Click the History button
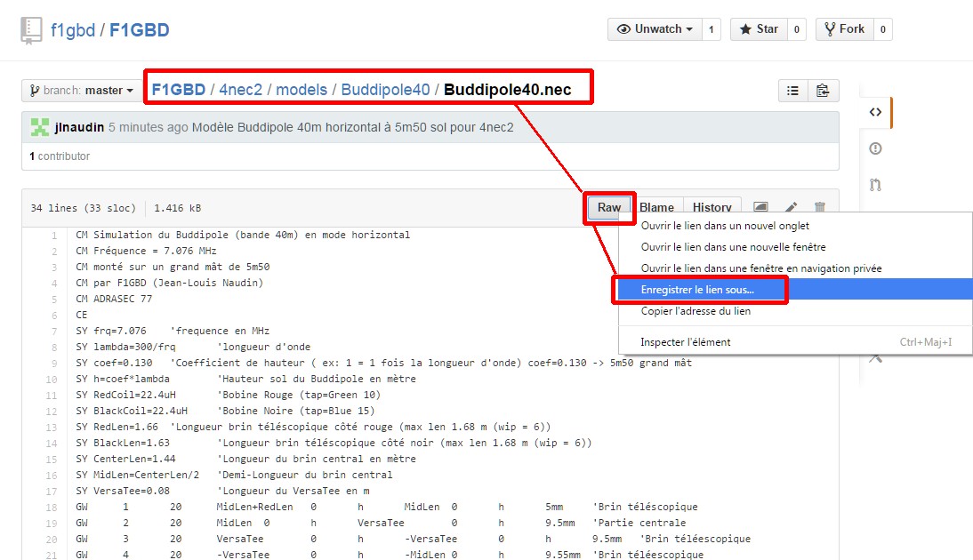Viewport: 973px width, 560px height. coord(712,207)
